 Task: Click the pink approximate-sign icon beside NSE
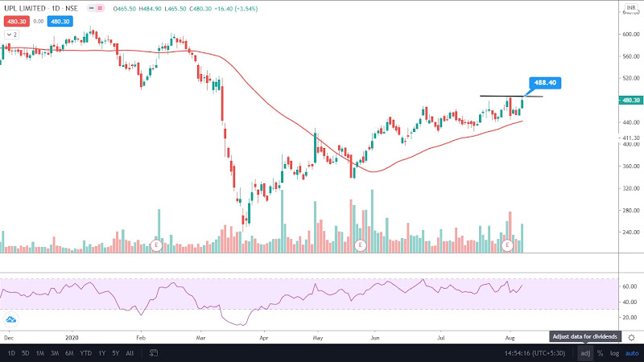point(100,8)
